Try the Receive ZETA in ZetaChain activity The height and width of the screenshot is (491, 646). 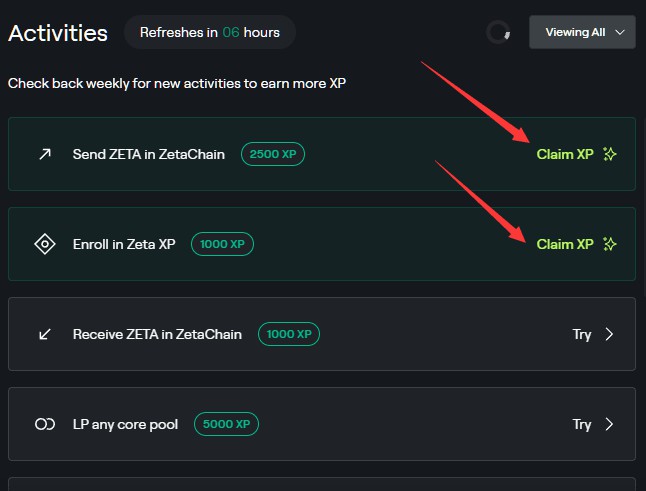(x=582, y=334)
